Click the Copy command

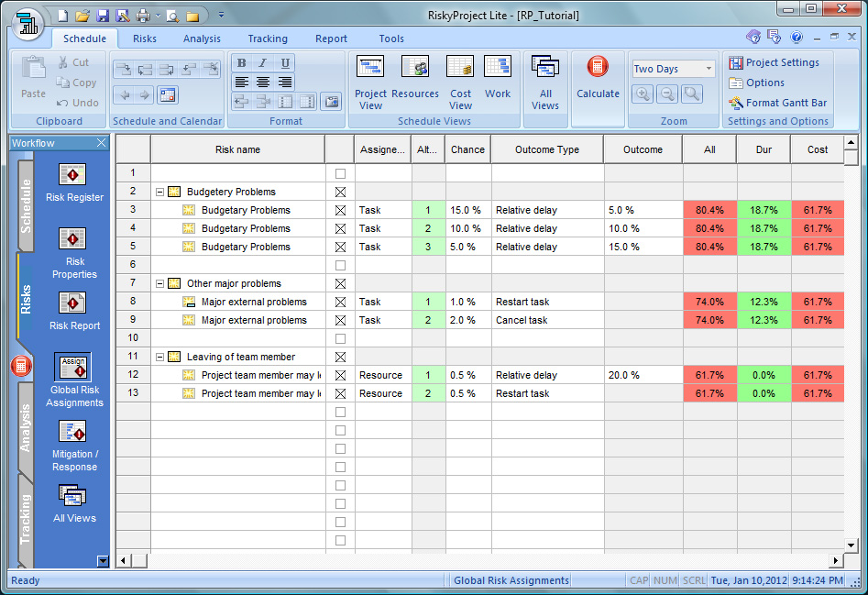pos(76,83)
